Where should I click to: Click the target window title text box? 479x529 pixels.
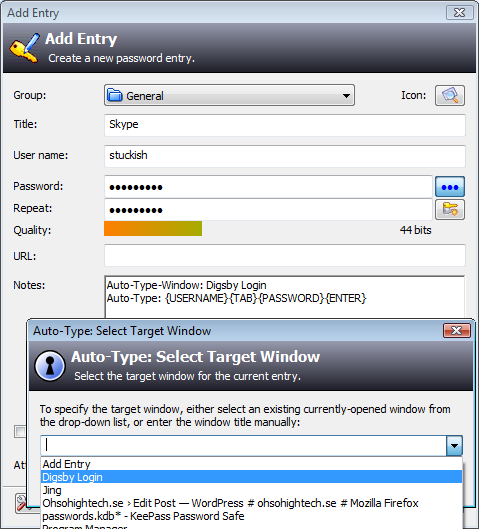coord(244,446)
